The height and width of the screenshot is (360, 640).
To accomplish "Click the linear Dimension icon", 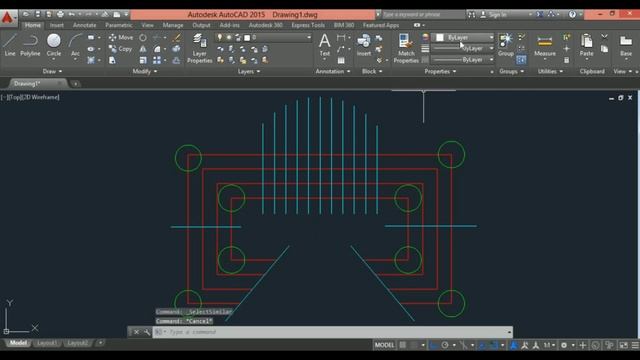I will tap(341, 38).
